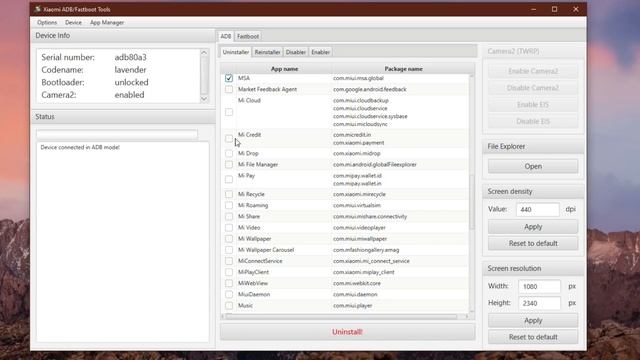
Task: Select the Enabler tab
Action: coord(320,52)
